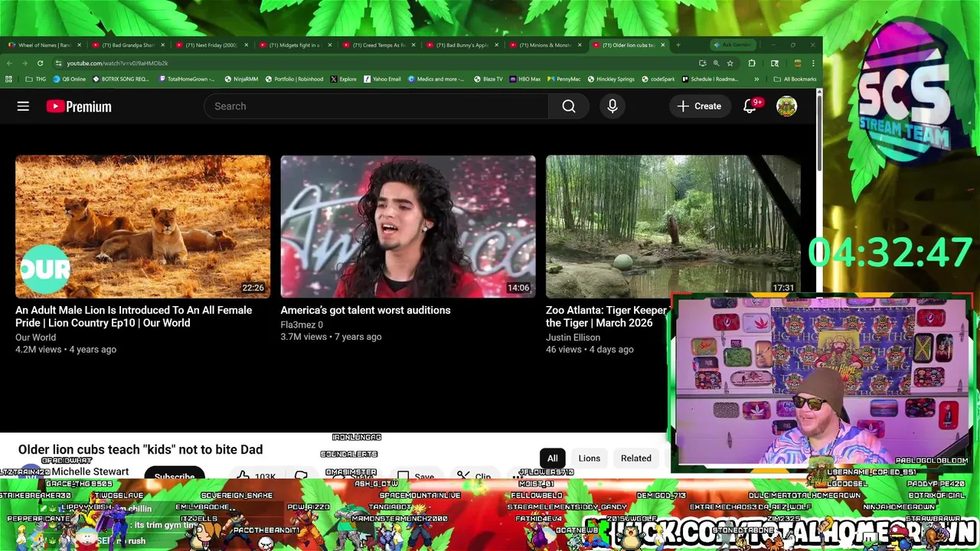Image resolution: width=980 pixels, height=551 pixels.
Task: Close the Bad Grandpa tab
Action: (x=163, y=45)
